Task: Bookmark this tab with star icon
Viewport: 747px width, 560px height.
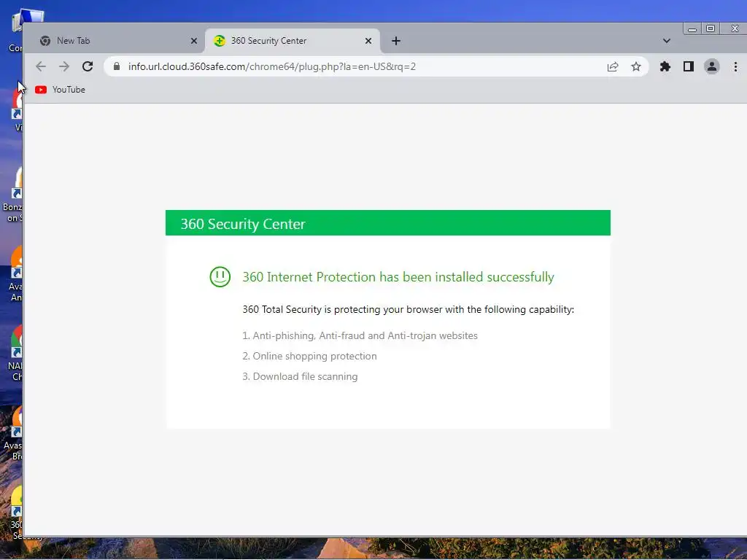Action: point(636,66)
